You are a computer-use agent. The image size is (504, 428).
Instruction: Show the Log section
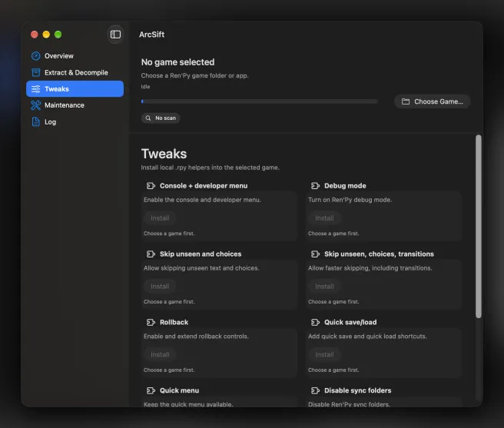point(75,122)
